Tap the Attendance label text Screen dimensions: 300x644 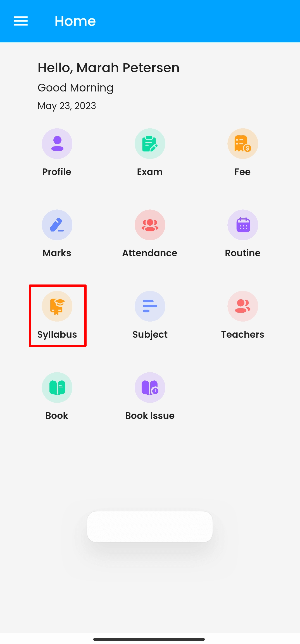point(150,253)
